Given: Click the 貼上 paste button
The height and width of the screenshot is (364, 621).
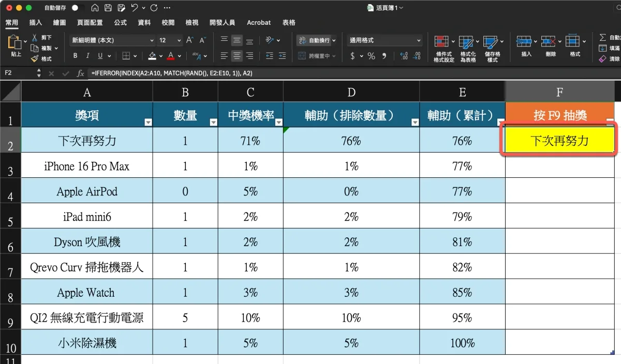Looking at the screenshot, I should point(15,45).
